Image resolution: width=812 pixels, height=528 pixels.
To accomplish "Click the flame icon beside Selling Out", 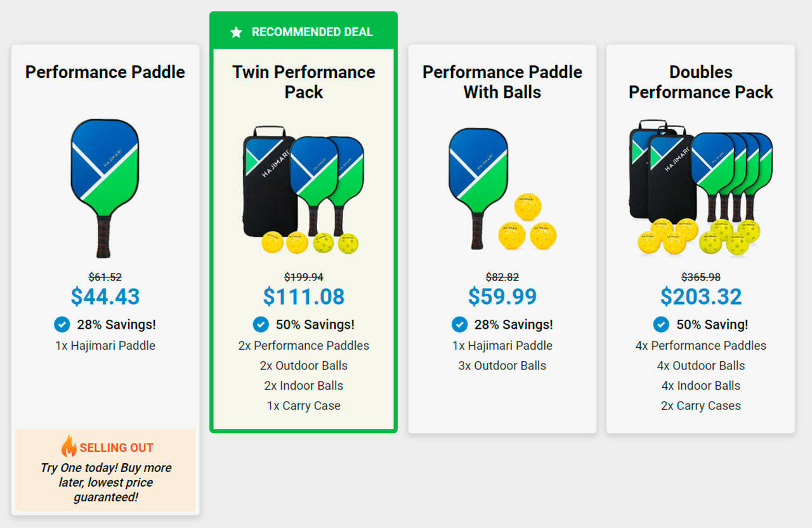I will [69, 446].
